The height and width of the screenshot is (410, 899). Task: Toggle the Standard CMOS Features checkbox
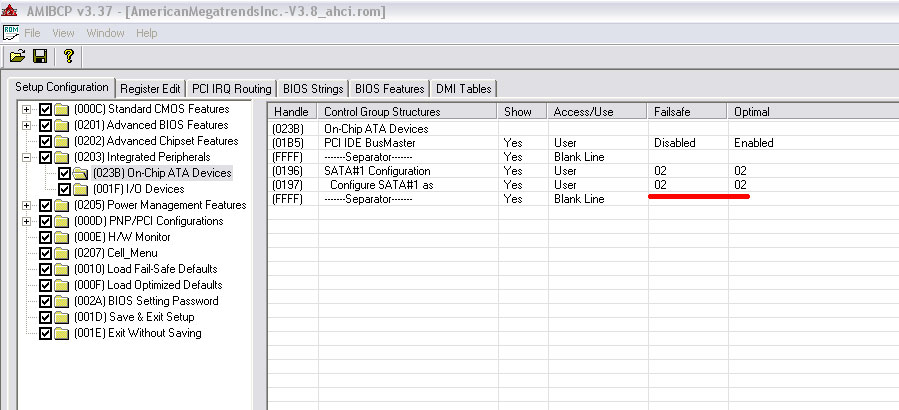point(45,109)
